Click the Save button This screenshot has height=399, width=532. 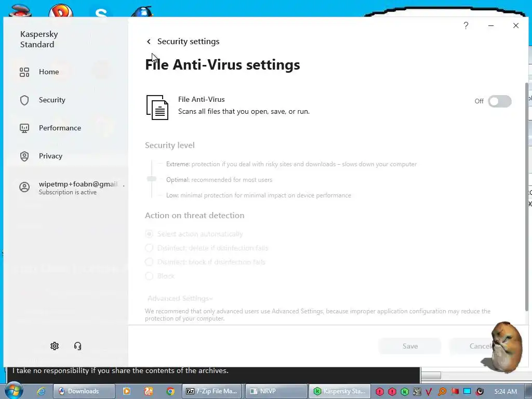click(410, 346)
